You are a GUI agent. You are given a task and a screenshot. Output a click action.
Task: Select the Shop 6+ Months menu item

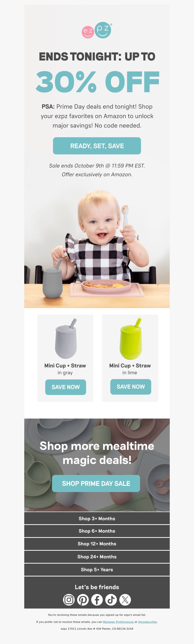coord(97,531)
